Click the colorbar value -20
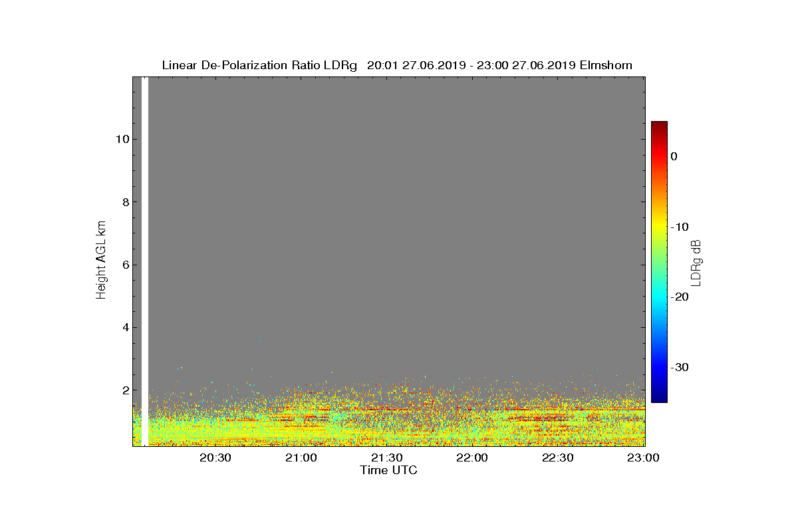The height and width of the screenshot is (532, 798). (679, 297)
